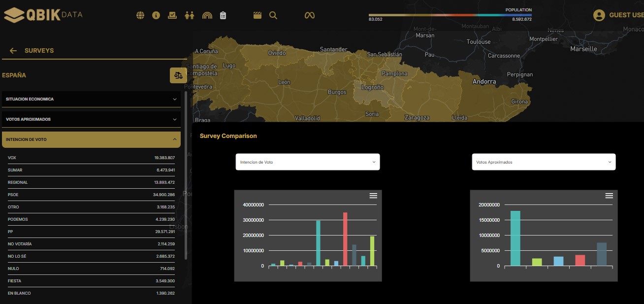Expand the Votos Aproximados section
Screen dimensions: 644x304
point(91,119)
